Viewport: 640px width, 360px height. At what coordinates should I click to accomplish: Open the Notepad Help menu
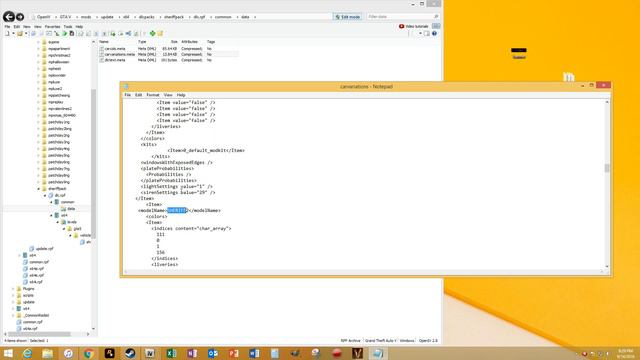[181, 95]
